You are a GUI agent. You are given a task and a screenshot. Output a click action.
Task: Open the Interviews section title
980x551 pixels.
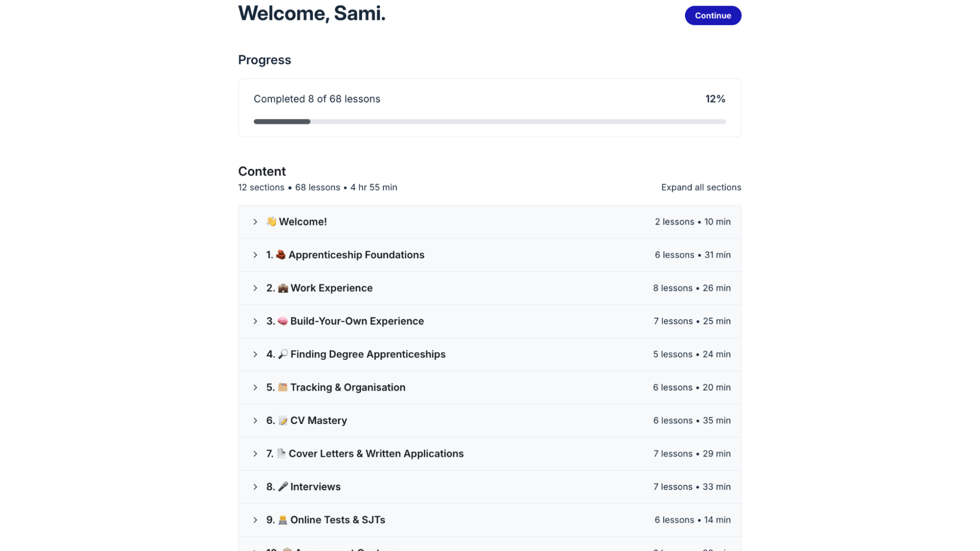point(315,487)
